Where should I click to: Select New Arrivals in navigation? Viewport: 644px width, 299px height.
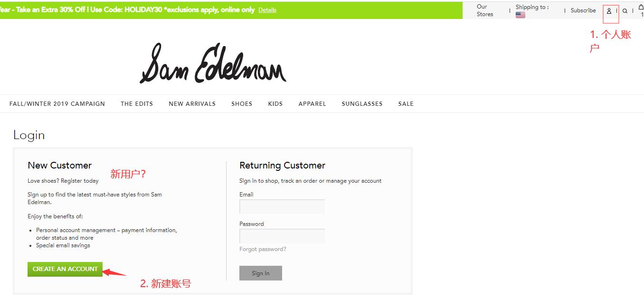click(x=192, y=104)
